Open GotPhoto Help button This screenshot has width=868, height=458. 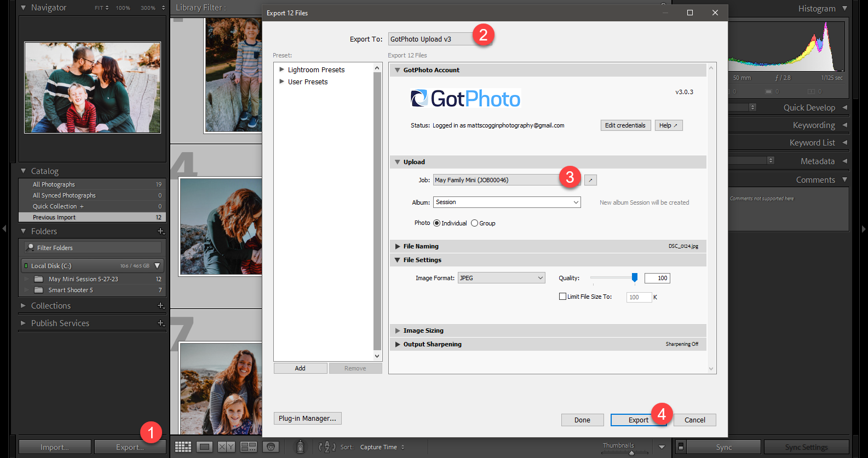pos(668,125)
